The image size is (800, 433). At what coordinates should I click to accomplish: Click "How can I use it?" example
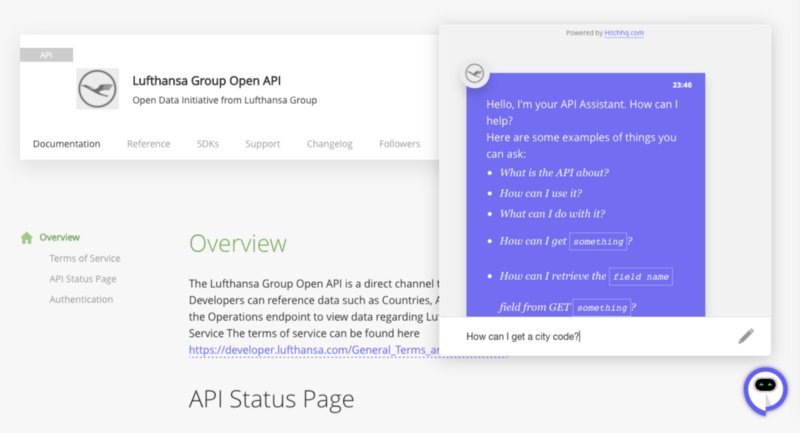click(x=541, y=193)
